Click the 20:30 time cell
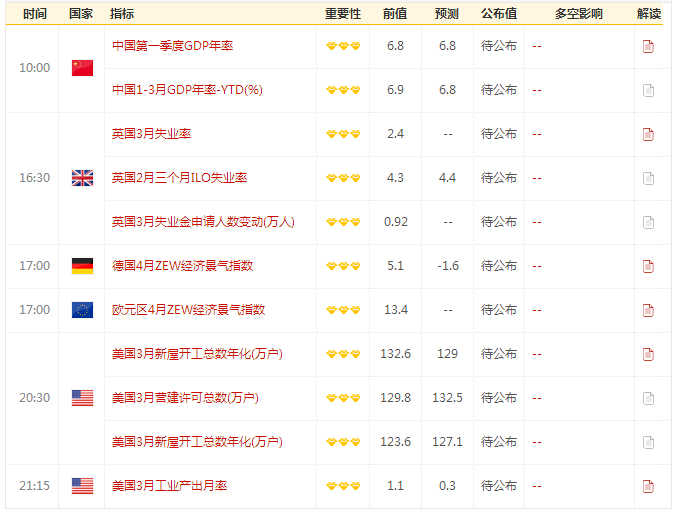The width and height of the screenshot is (675, 512). 34,398
